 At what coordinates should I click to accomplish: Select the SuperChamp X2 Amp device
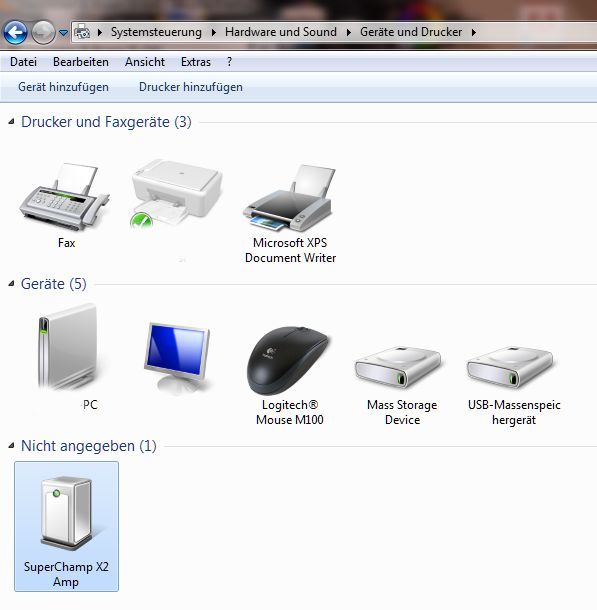(x=67, y=526)
